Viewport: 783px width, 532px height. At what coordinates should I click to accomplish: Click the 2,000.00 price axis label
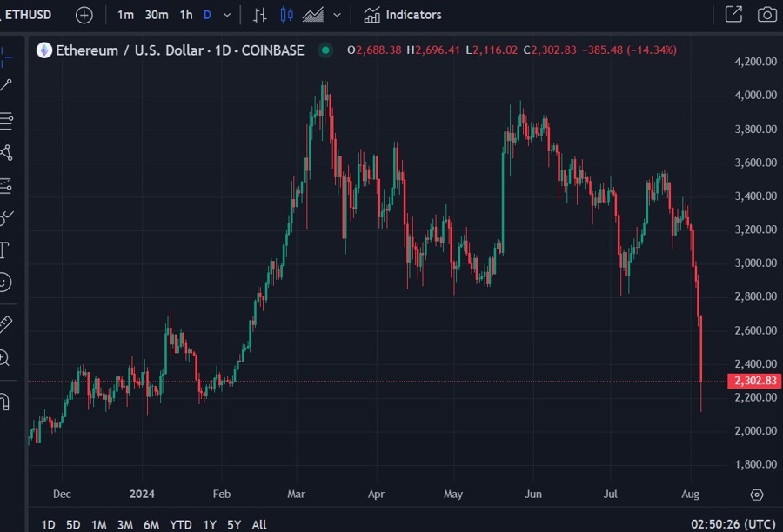(x=755, y=430)
